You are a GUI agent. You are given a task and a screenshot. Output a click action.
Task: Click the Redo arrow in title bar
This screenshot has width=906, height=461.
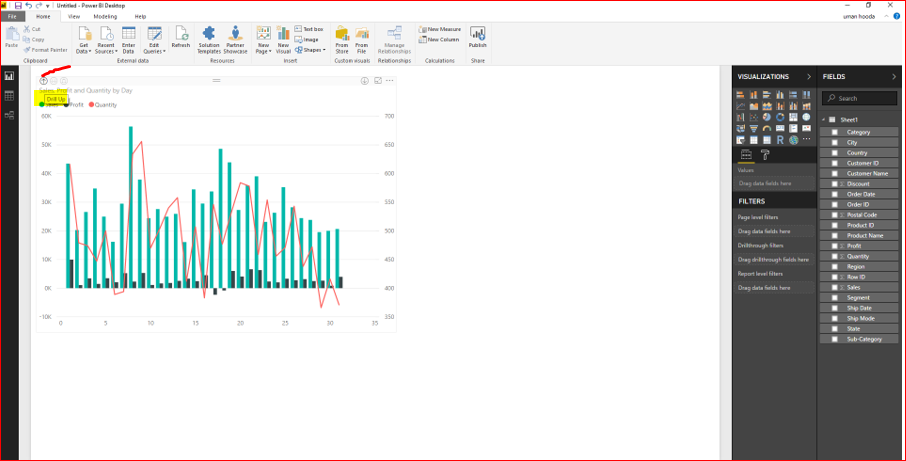[x=38, y=5]
